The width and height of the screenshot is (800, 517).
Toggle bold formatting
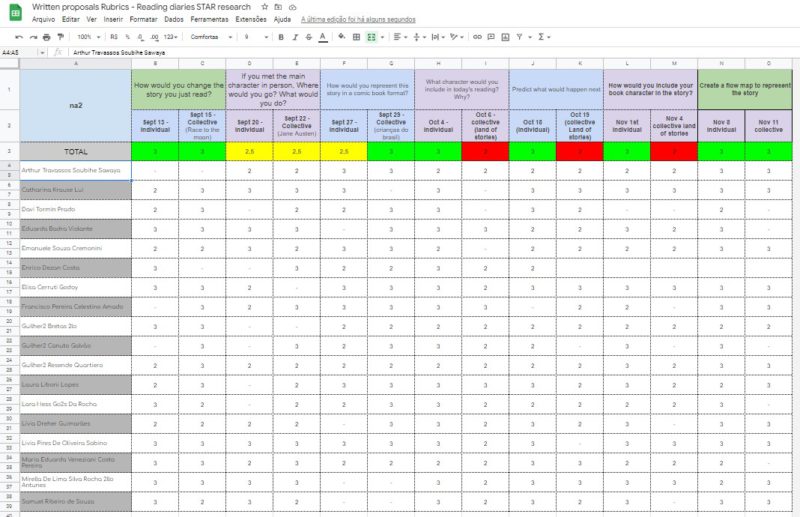(281, 37)
